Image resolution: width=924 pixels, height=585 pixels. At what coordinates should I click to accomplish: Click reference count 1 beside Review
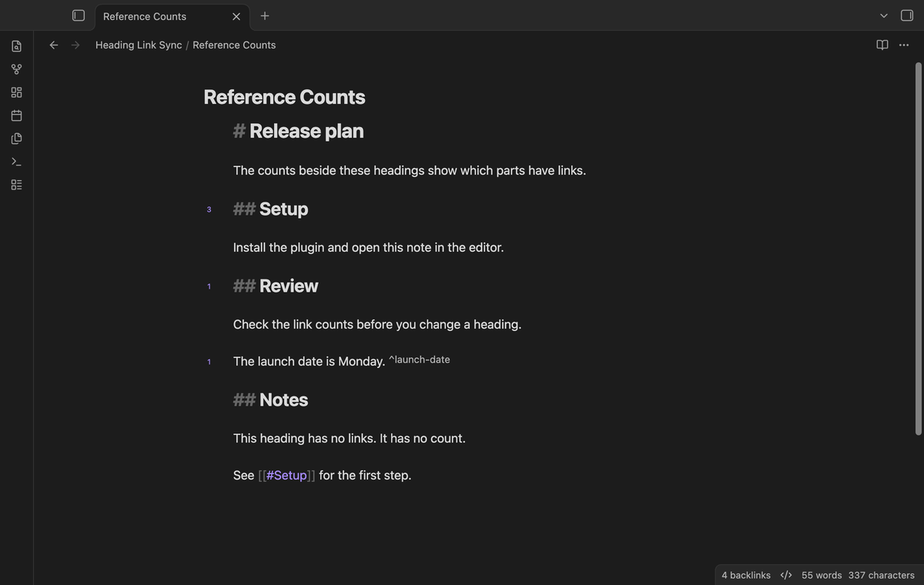[x=209, y=286]
